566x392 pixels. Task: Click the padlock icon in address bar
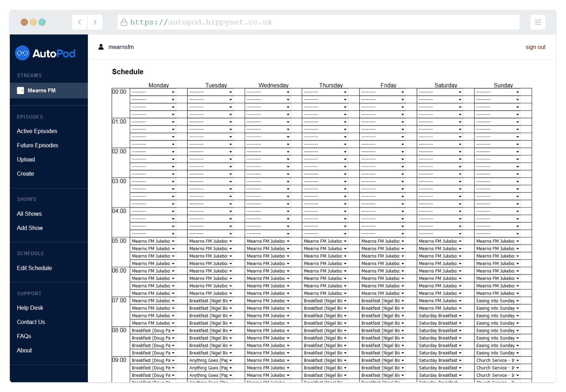tap(124, 22)
